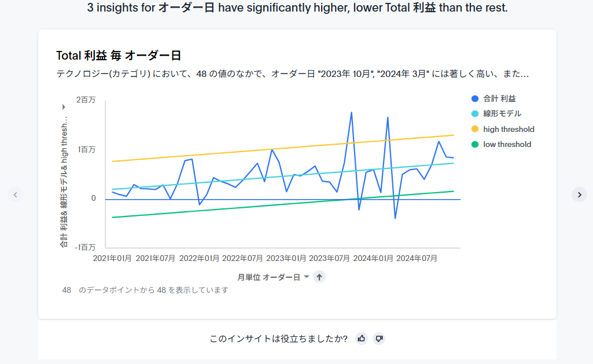Click the 月単位 オーダー日 X-axis label
This screenshot has width=593, height=364.
click(x=268, y=277)
